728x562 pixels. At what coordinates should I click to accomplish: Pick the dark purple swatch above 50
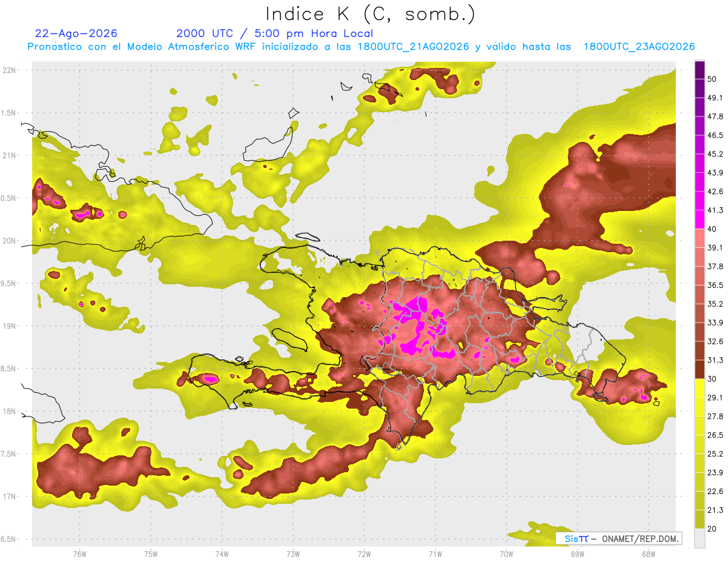(699, 70)
